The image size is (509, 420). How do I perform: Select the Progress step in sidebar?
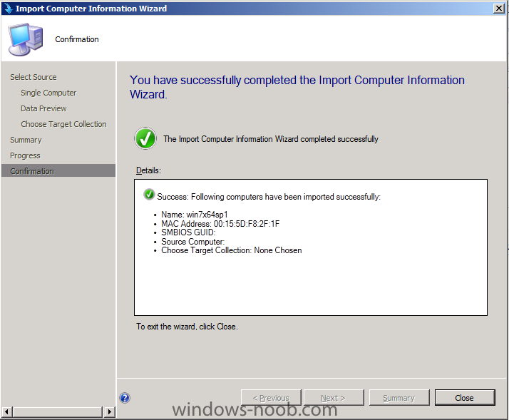pos(25,155)
